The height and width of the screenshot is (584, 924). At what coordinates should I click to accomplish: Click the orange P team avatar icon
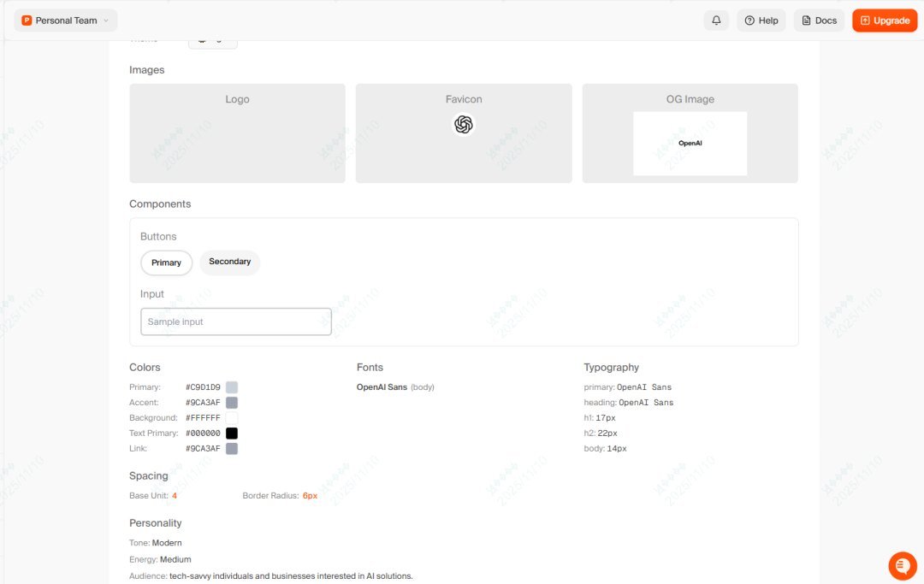(27, 21)
